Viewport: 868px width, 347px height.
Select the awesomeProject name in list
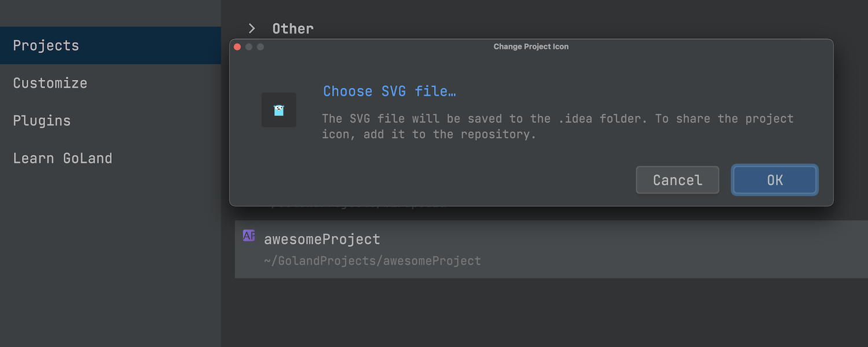pos(322,239)
